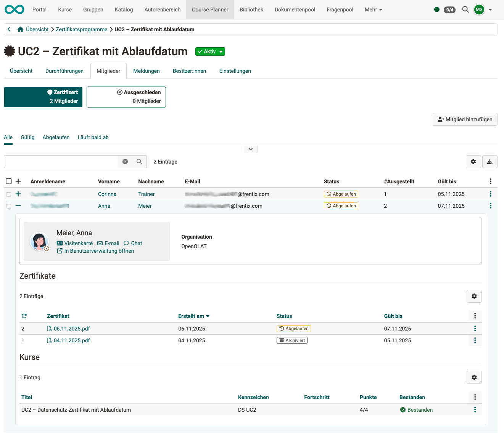
Task: Send an E-Mail to Anna Meier
Action: (108, 243)
